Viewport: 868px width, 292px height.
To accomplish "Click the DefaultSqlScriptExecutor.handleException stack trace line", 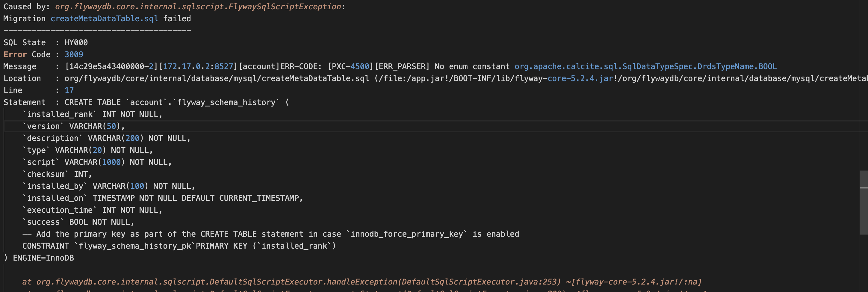I will coord(362,282).
